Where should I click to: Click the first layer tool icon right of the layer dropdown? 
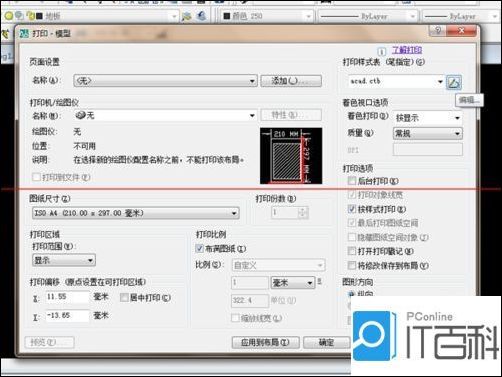186,16
